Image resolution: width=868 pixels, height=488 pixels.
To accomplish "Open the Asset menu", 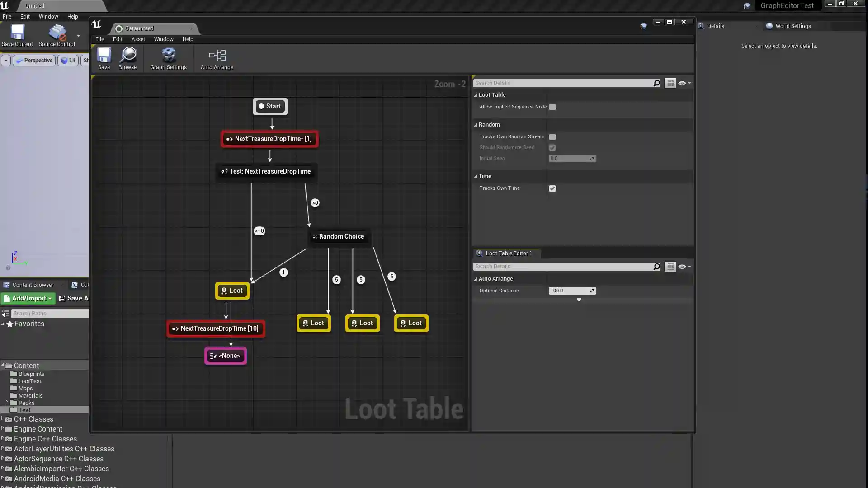I will pos(138,39).
